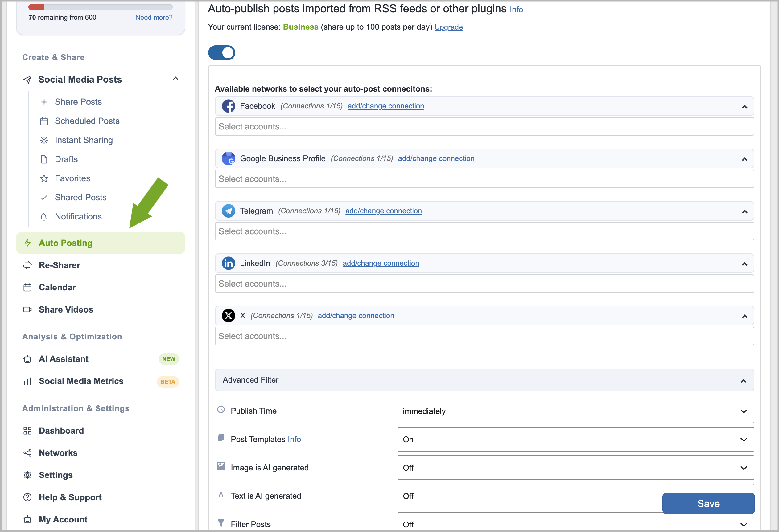Open the Post Templates dropdown
Image resolution: width=779 pixels, height=532 pixels.
click(575, 439)
